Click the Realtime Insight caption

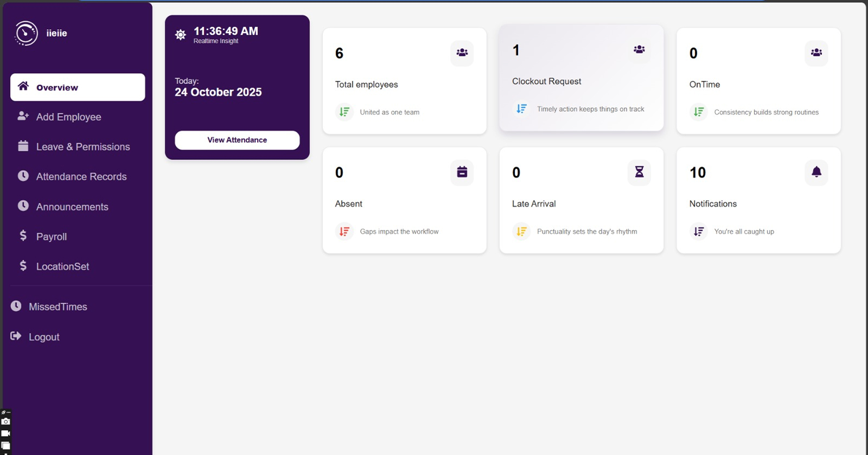[x=216, y=41]
